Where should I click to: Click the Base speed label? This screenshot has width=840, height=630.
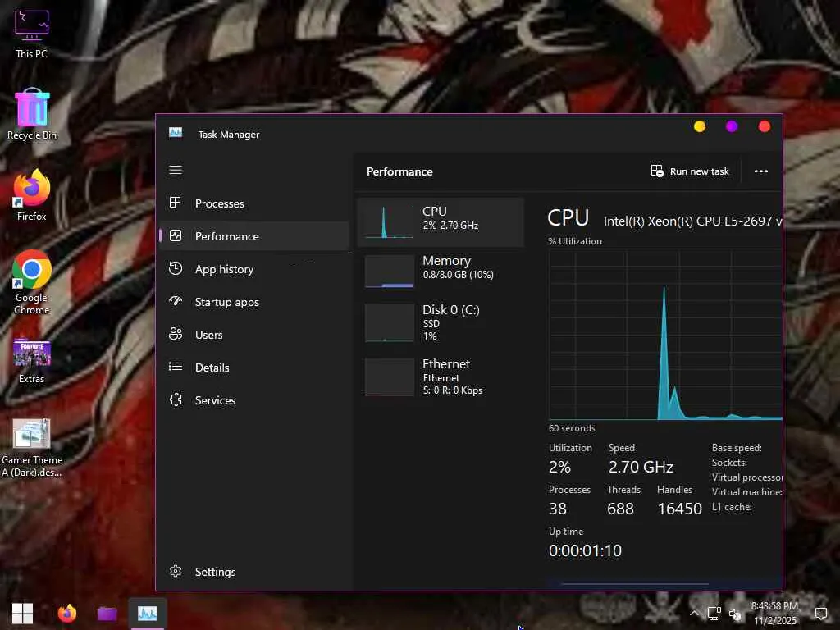pos(737,447)
